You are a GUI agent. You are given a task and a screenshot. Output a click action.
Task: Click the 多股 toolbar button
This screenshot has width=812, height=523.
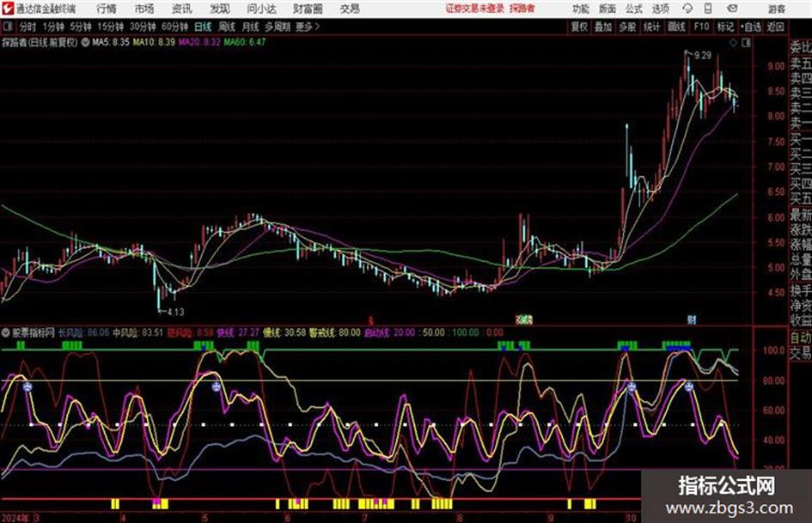pyautogui.click(x=627, y=27)
